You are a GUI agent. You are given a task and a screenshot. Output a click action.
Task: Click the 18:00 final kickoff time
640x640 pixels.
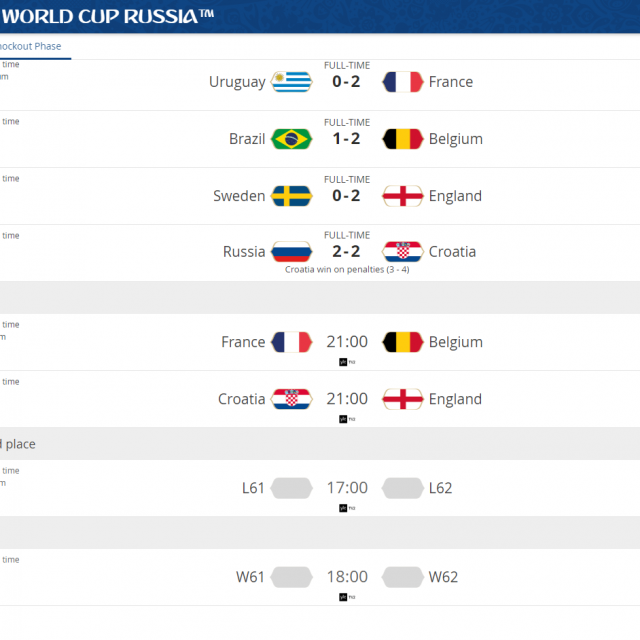tap(347, 577)
